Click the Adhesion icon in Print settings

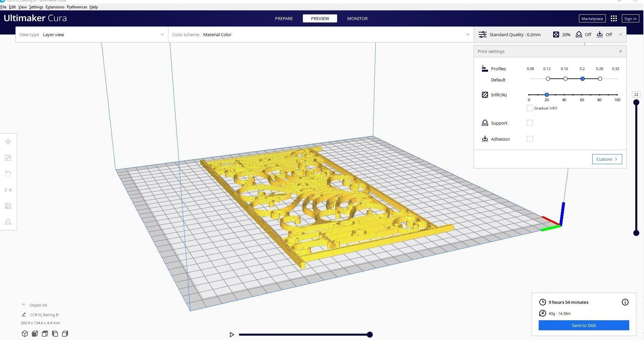tap(485, 139)
